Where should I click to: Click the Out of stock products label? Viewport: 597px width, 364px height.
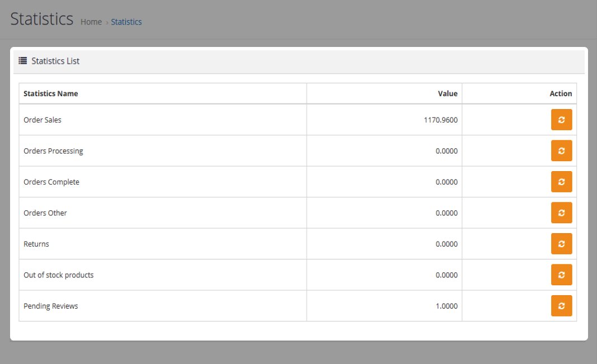(59, 275)
